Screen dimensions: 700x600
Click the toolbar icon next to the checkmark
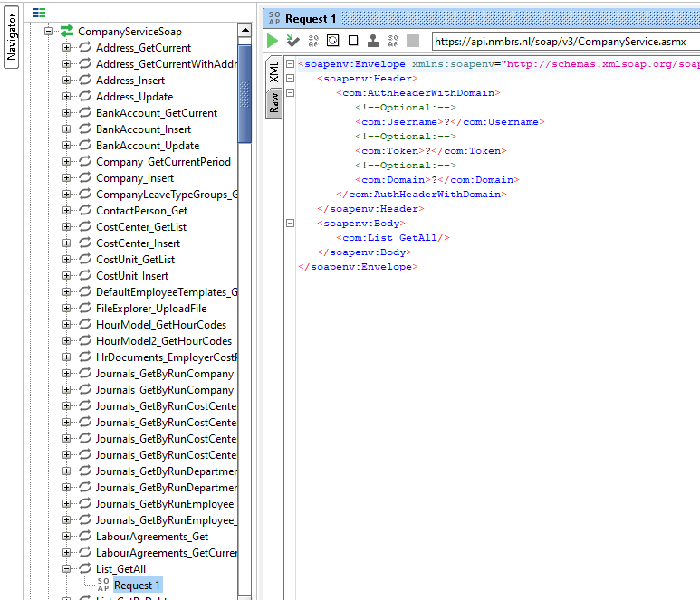(x=313, y=41)
